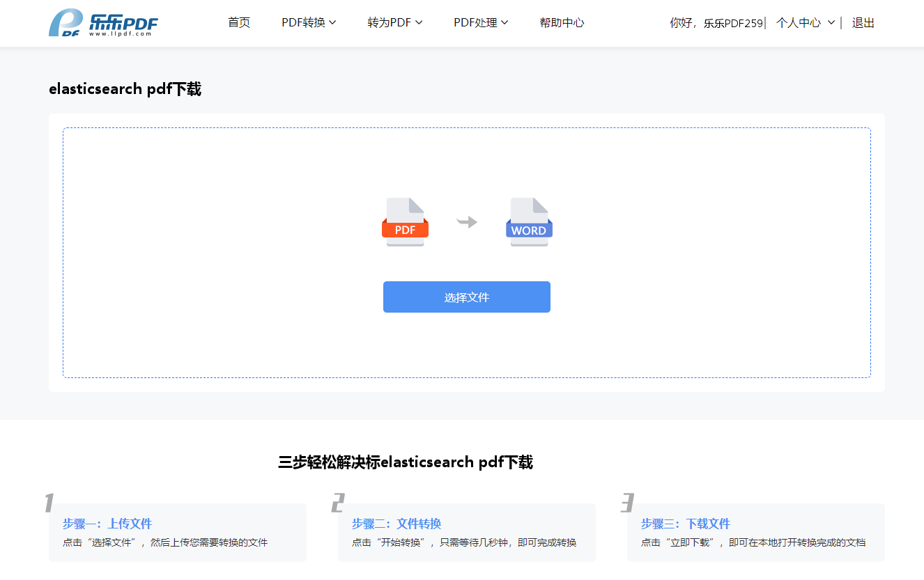Click the step two description about 开始转换
Image resolution: width=924 pixels, height=580 pixels.
tap(464, 542)
